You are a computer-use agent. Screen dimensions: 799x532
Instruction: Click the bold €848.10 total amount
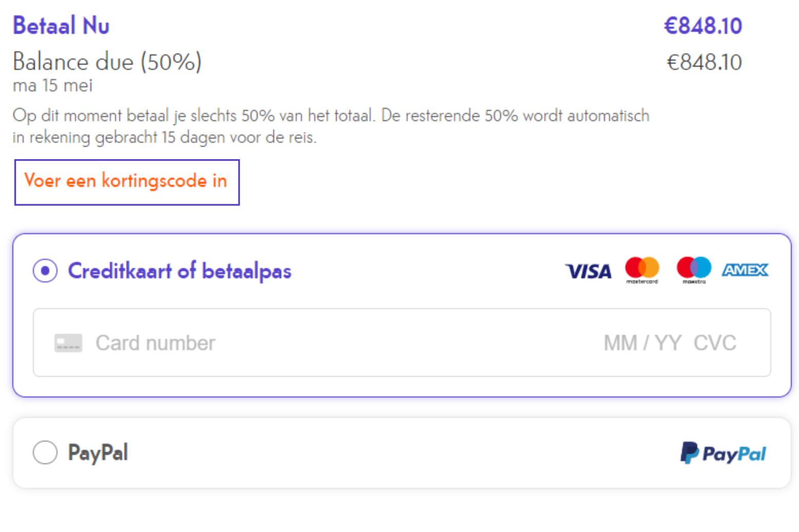coord(703,26)
